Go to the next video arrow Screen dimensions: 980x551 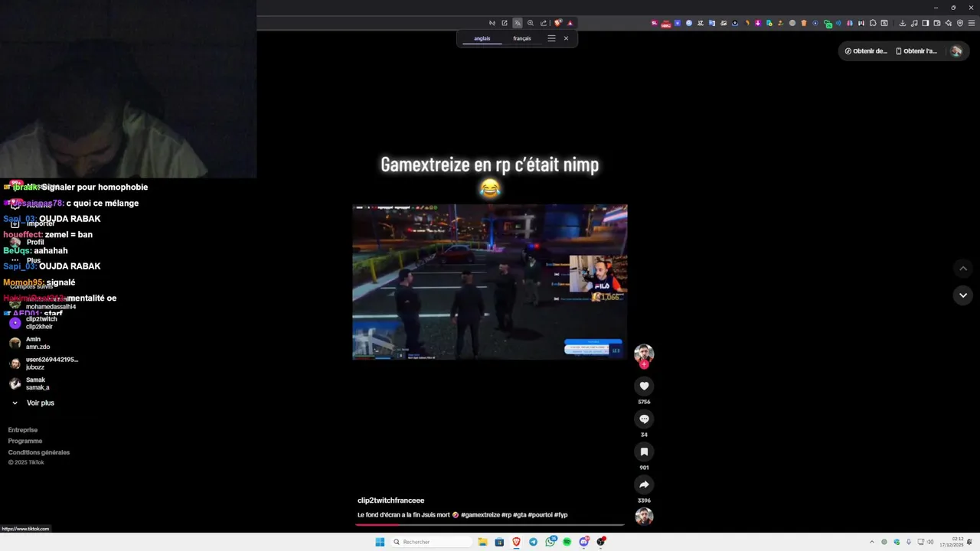(x=963, y=295)
